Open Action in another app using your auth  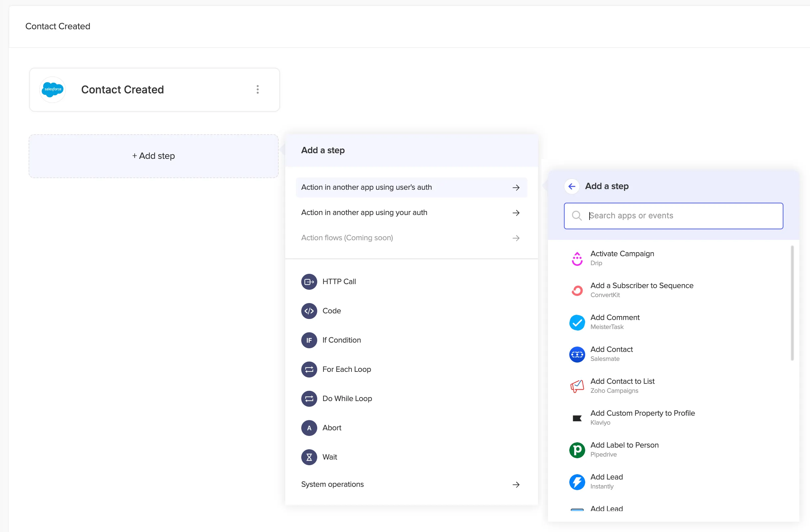click(364, 212)
